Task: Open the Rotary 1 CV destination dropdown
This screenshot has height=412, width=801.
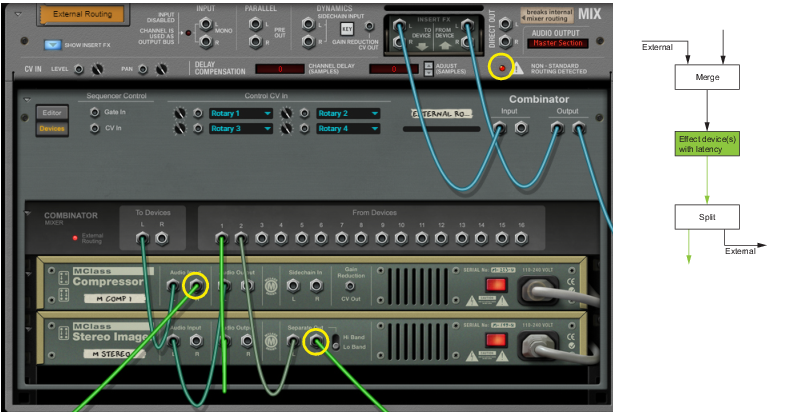Action: pos(241,113)
